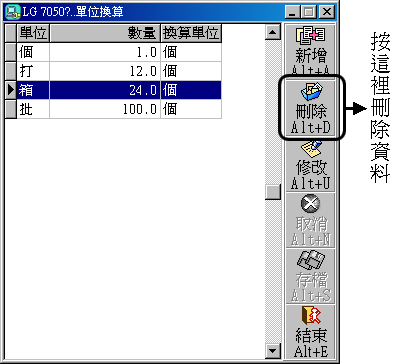Viewport: 395px width, 364px height.
Task: Click the 批 unit cell
Action: pyautogui.click(x=33, y=109)
